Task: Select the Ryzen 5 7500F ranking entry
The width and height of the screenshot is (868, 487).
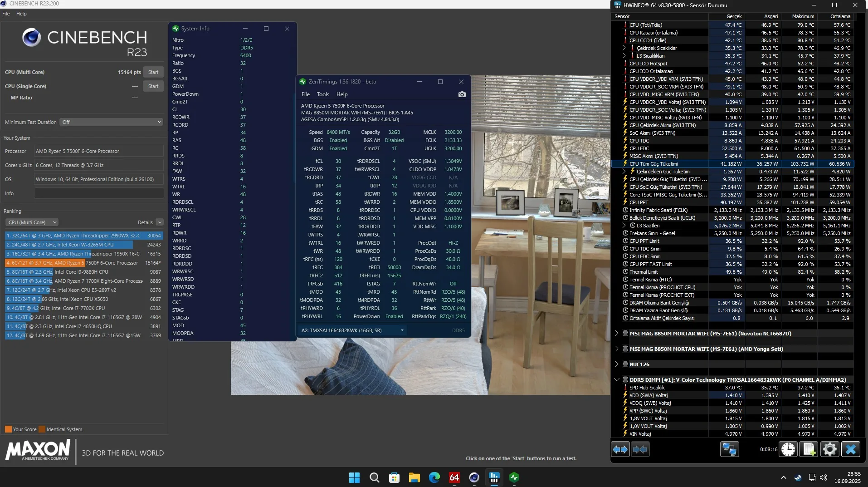Action: [83, 263]
